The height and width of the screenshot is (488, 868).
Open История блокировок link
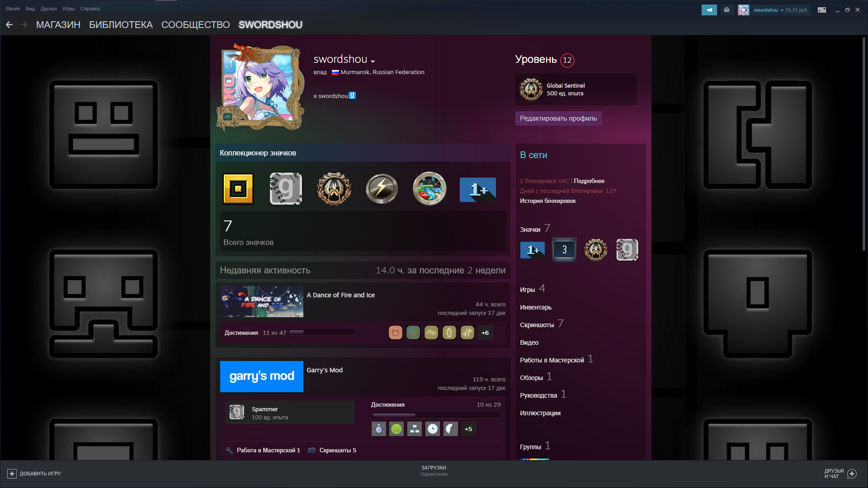[548, 201]
